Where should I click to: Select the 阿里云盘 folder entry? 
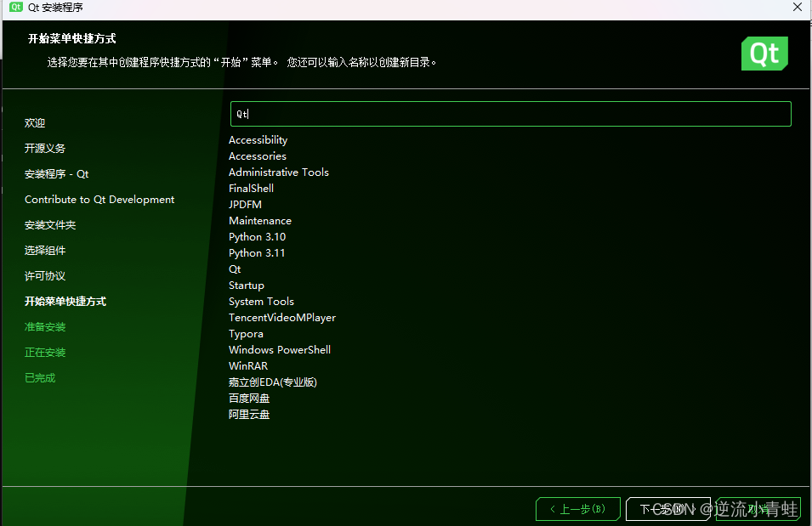pos(249,414)
